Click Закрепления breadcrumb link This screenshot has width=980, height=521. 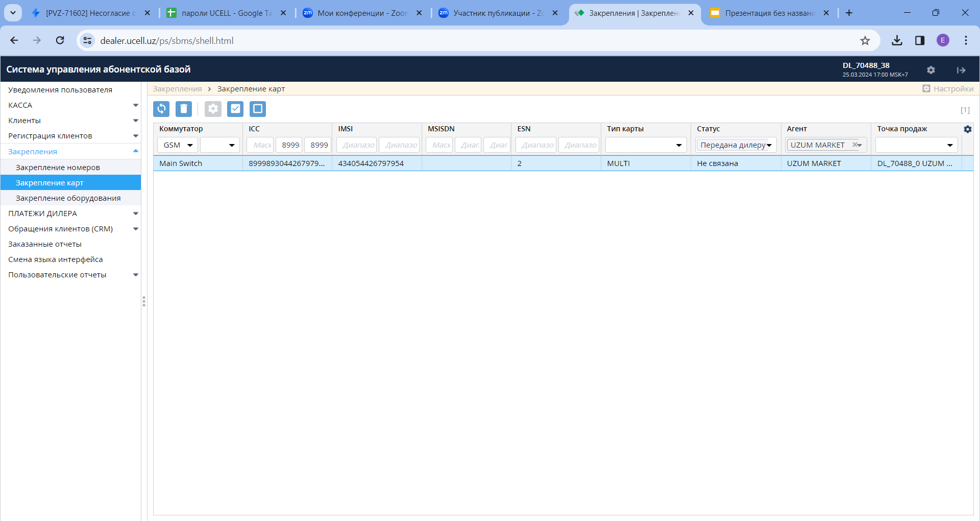177,89
